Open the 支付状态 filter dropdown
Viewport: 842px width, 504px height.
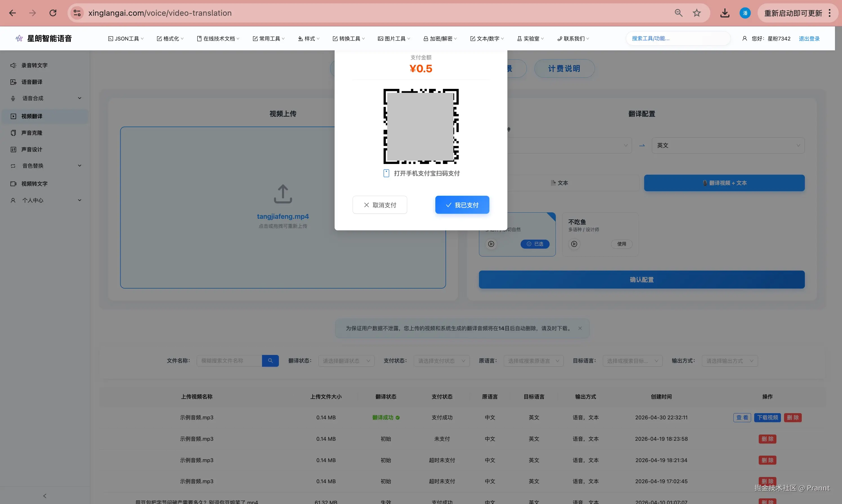(x=441, y=361)
